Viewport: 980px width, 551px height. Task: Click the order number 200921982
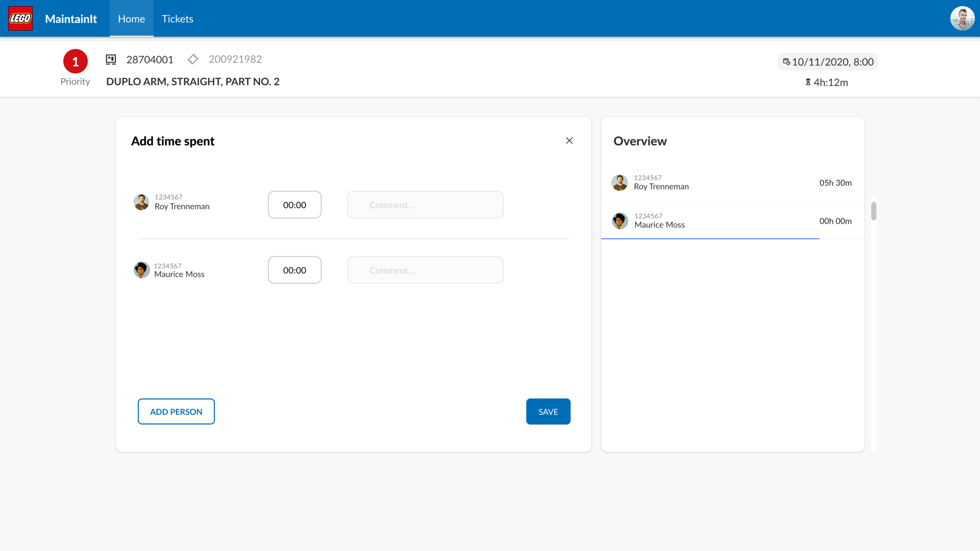235,59
